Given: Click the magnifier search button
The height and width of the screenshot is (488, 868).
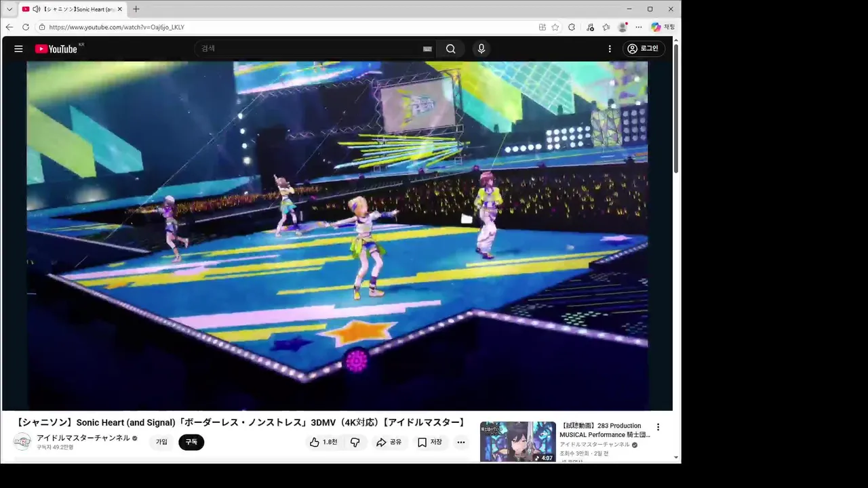Looking at the screenshot, I should pos(451,49).
